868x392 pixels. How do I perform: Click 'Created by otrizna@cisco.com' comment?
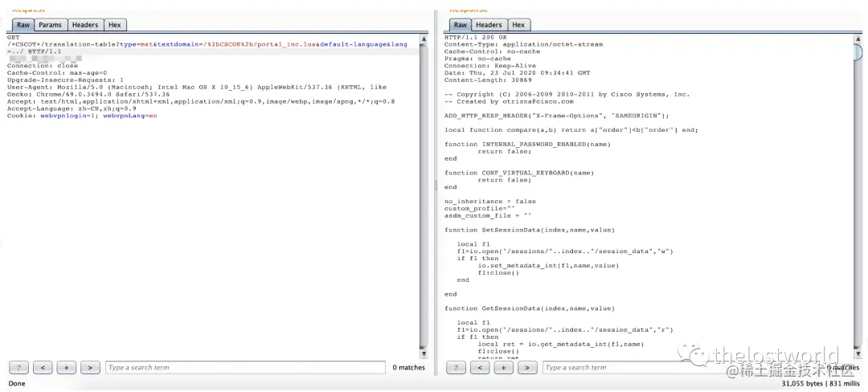tap(510, 102)
